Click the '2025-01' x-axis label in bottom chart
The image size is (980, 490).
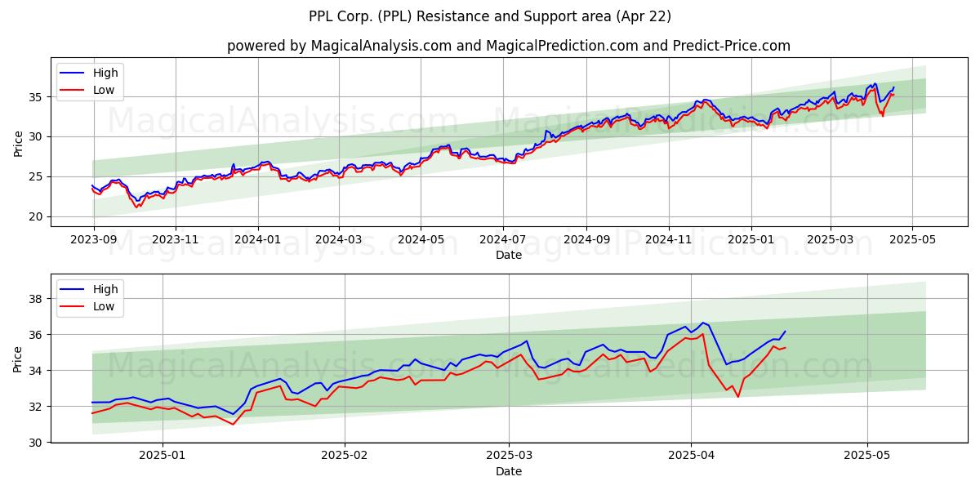click(x=163, y=456)
